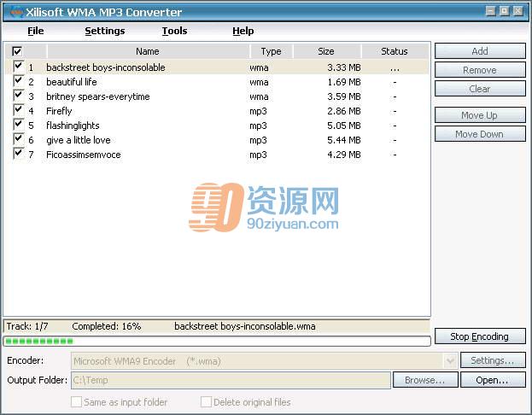Image resolution: width=532 pixels, height=415 pixels.
Task: Sort list by Name column header
Action: [148, 51]
